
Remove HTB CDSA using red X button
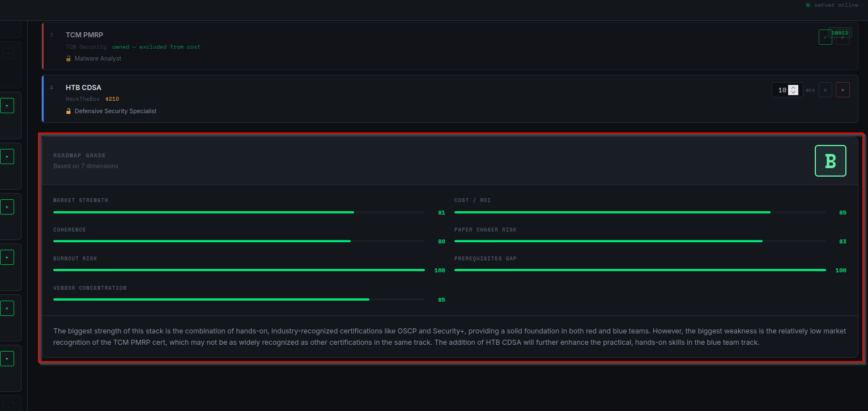[x=843, y=90]
